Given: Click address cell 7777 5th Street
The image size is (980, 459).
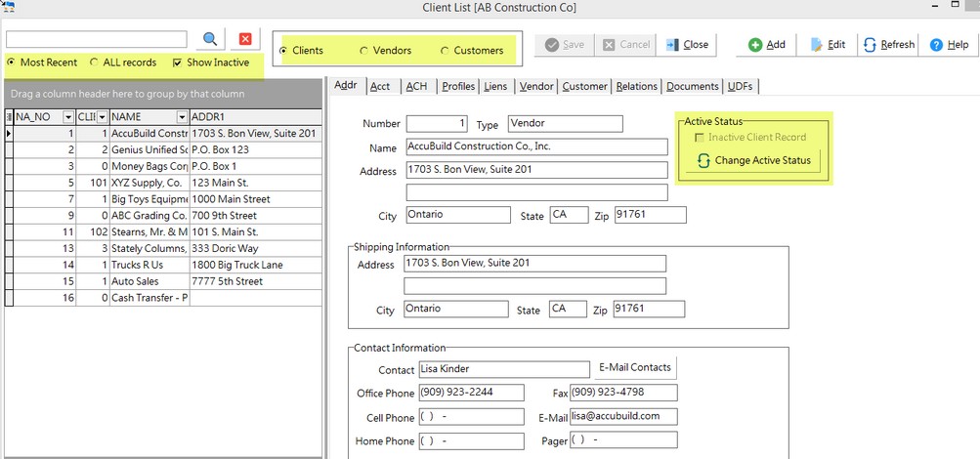Looking at the screenshot, I should coord(256,281).
